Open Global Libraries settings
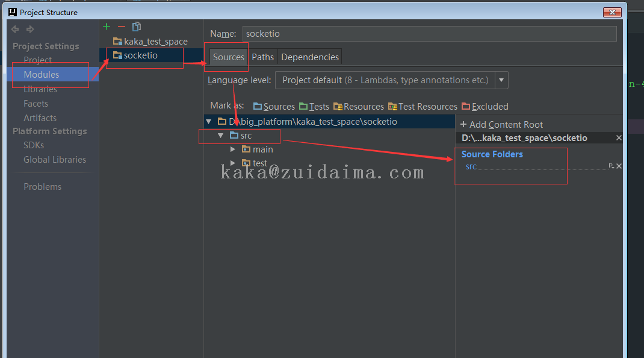The width and height of the screenshot is (644, 358). point(55,160)
